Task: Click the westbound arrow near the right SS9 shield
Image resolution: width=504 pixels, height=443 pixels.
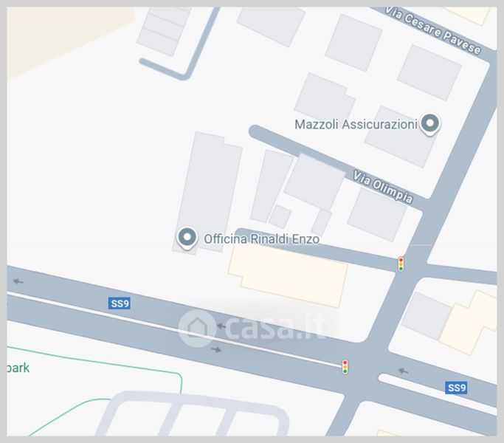Action: (404, 371)
